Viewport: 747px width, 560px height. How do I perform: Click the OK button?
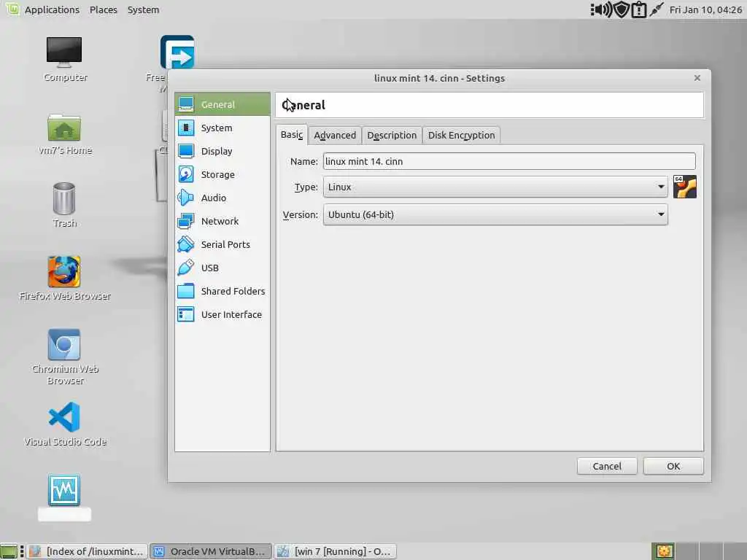pyautogui.click(x=673, y=466)
